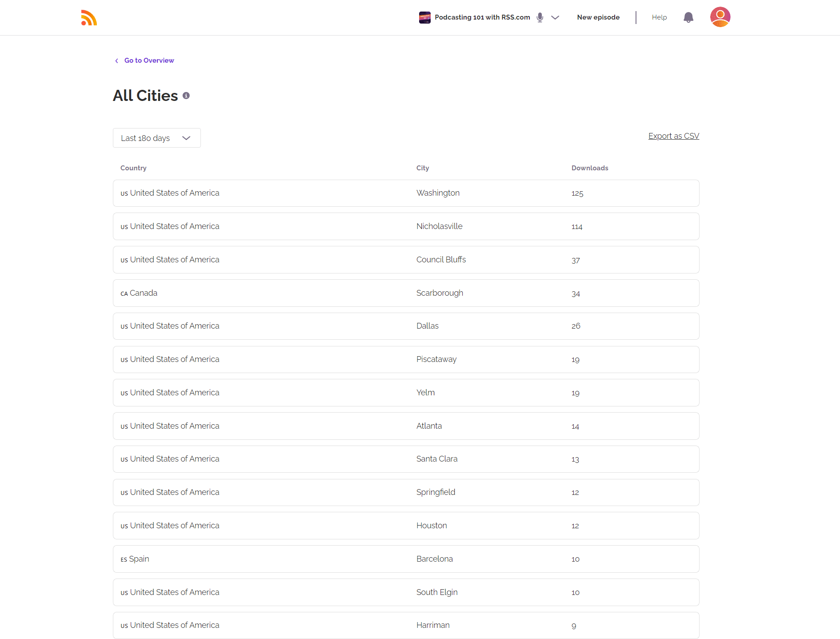Click the info icon beside All Cities
Screen dimensions: 840x639
(186, 96)
